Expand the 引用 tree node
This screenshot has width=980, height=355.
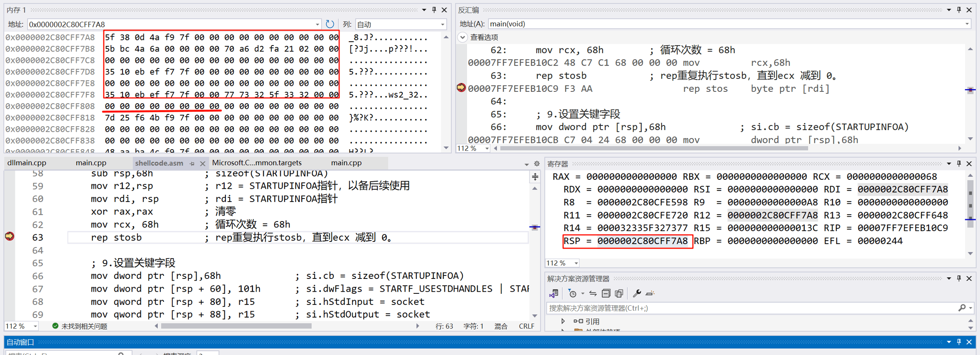coord(563,321)
